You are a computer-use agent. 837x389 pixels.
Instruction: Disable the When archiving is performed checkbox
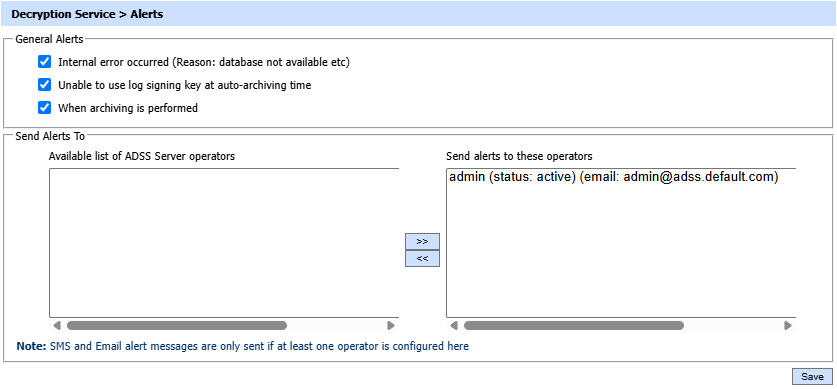(44, 108)
